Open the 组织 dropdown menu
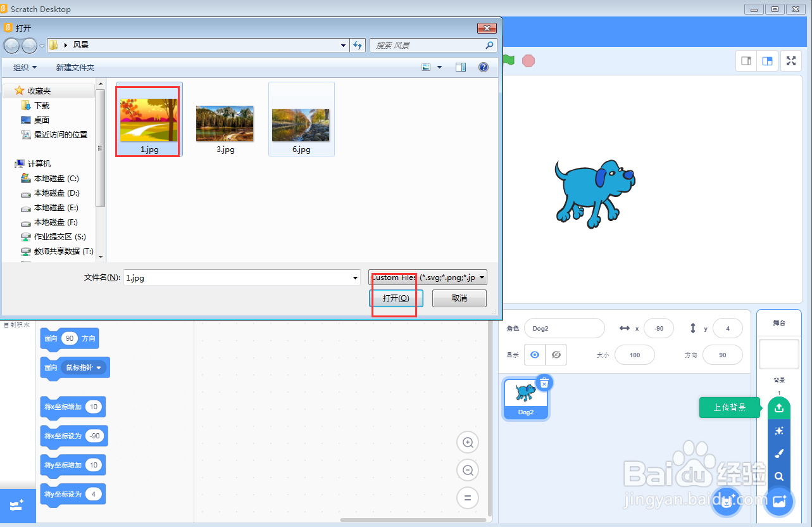 25,67
